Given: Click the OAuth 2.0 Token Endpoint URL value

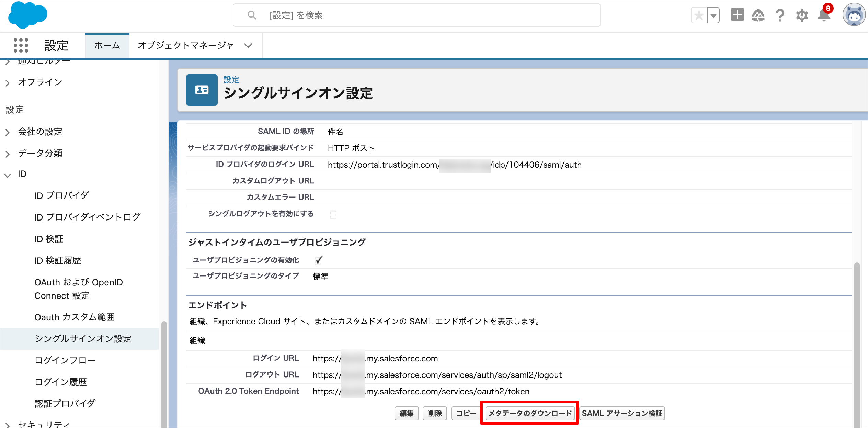Looking at the screenshot, I should pos(421,392).
